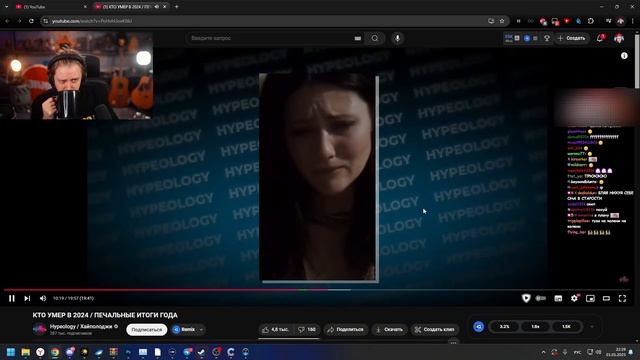Mute the video player volume
Image resolution: width=640 pixels, height=360 pixels.
coord(43,298)
